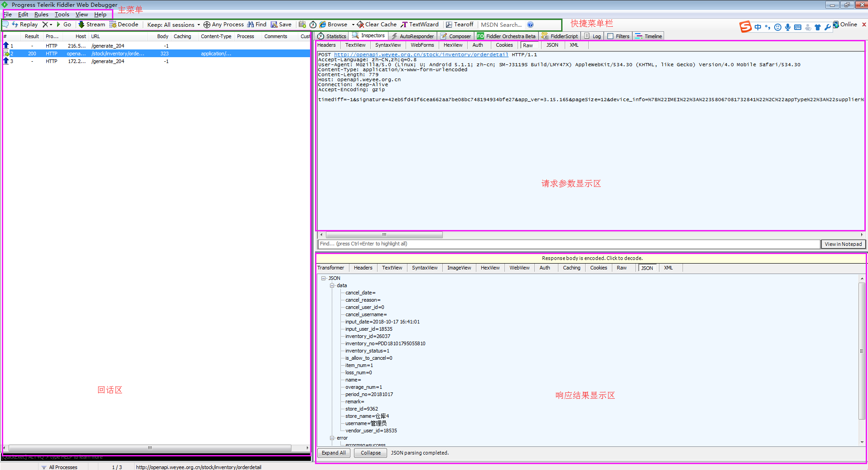Select session 3 generate_204 row
The height and width of the screenshot is (470, 868).
[156, 61]
